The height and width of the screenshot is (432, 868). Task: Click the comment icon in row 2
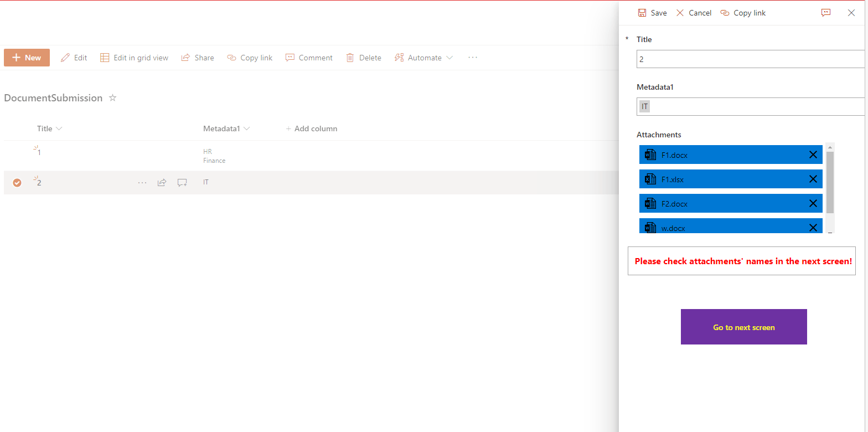pyautogui.click(x=182, y=182)
